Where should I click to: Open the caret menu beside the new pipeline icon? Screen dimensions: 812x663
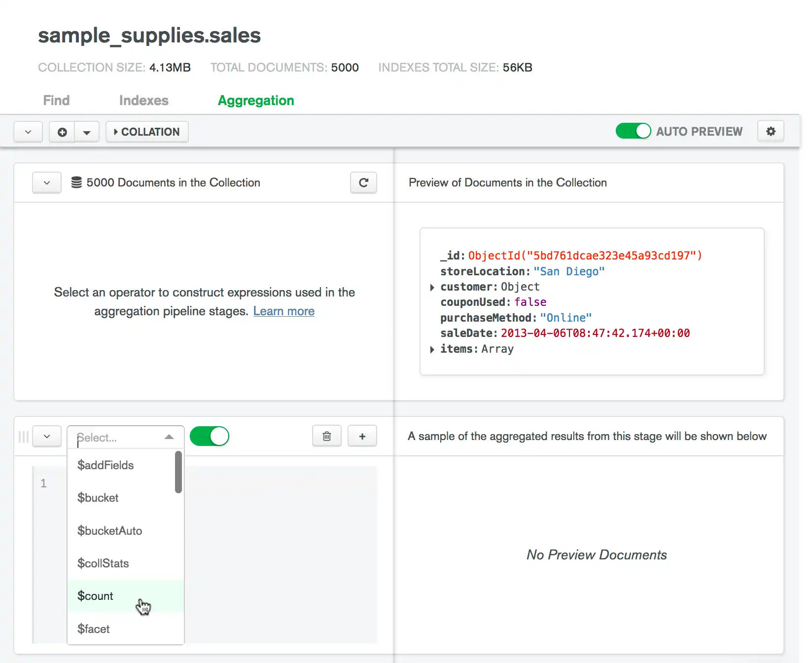87,132
